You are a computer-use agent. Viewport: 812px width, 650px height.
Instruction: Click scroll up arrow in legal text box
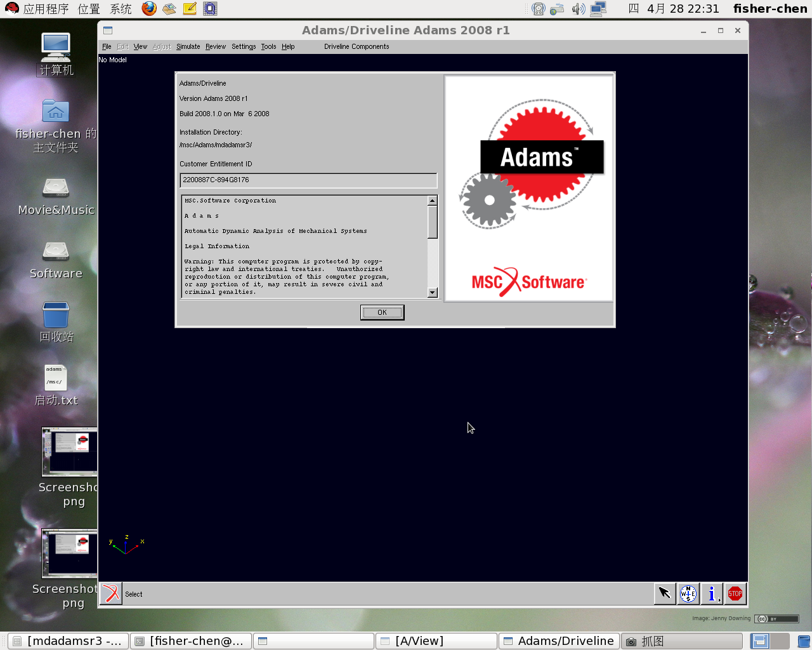click(433, 201)
